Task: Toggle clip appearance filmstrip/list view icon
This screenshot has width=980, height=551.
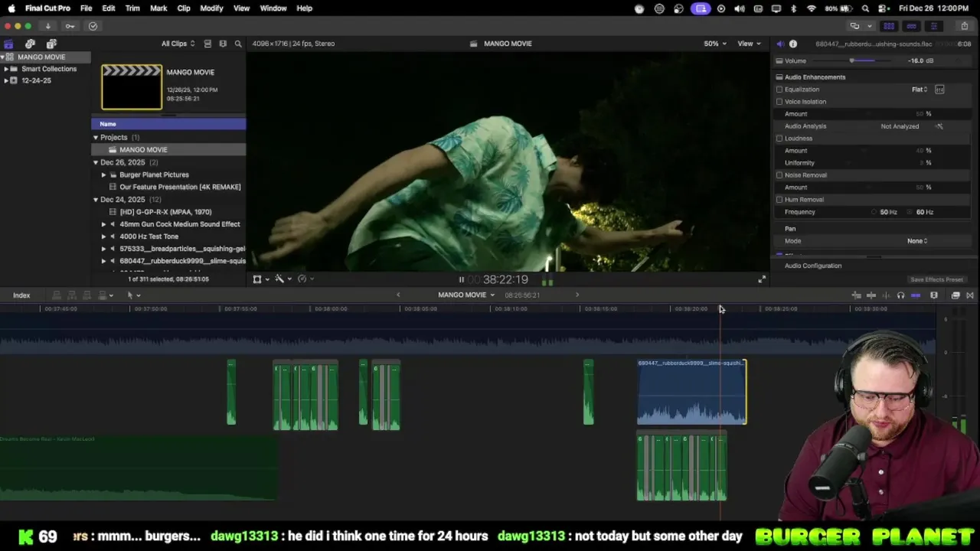Action: click(207, 44)
